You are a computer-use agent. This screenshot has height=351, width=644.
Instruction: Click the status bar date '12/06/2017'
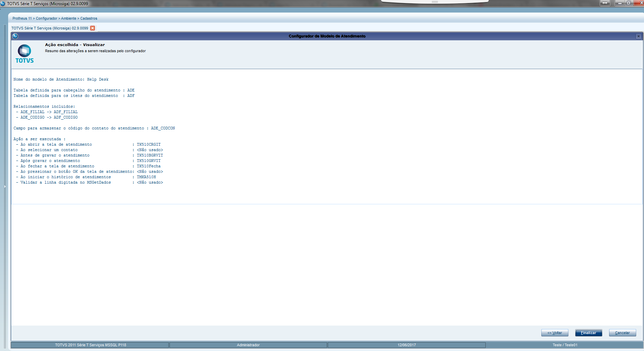tap(407, 345)
